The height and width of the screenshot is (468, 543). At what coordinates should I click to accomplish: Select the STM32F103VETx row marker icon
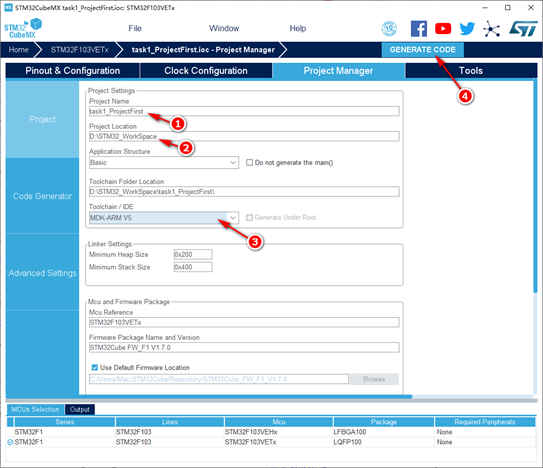[10, 442]
